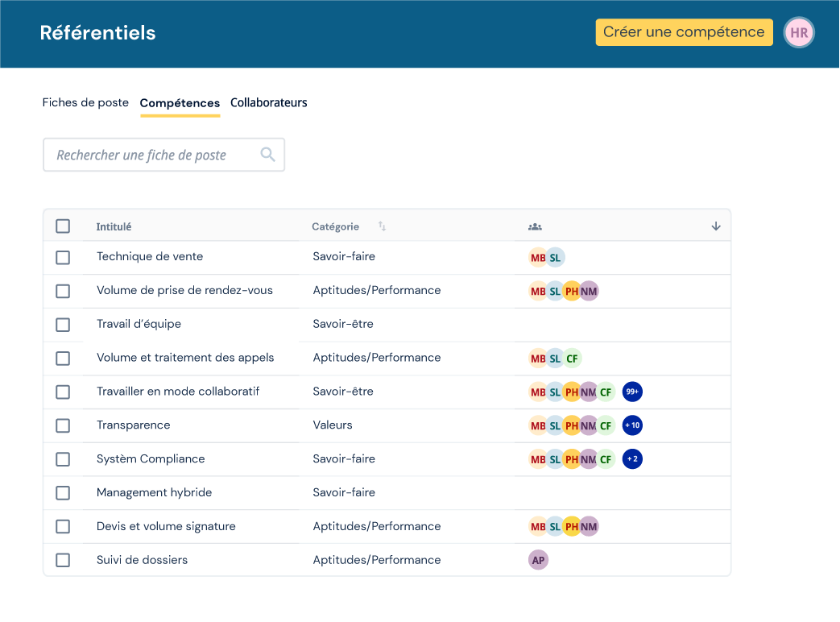Click MB avatar in Transparence row

538,426
